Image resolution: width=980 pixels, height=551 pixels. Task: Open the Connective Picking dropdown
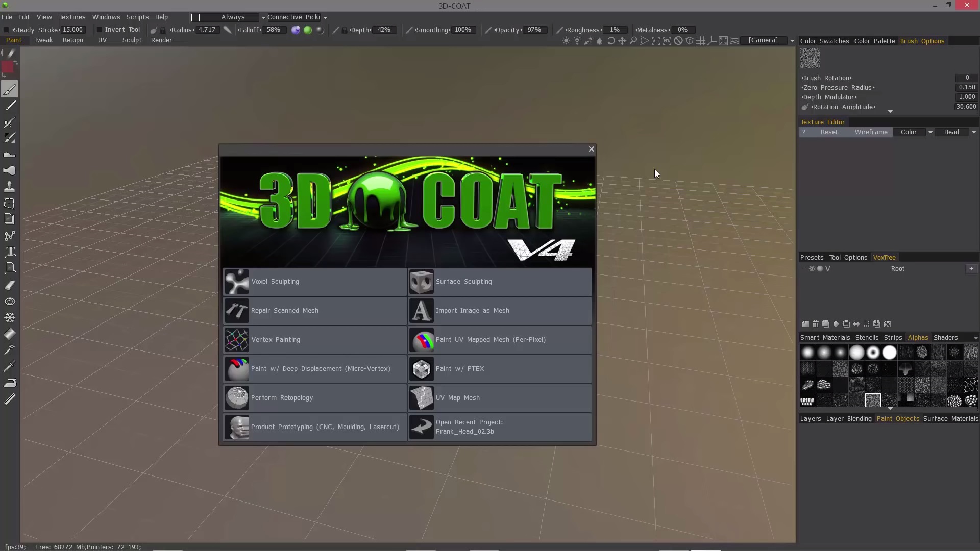point(325,17)
